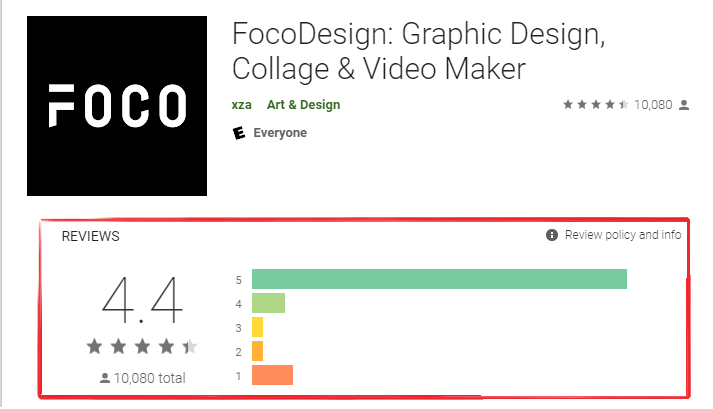Click the Everyone rating label
The width and height of the screenshot is (713, 409).
coord(280,133)
